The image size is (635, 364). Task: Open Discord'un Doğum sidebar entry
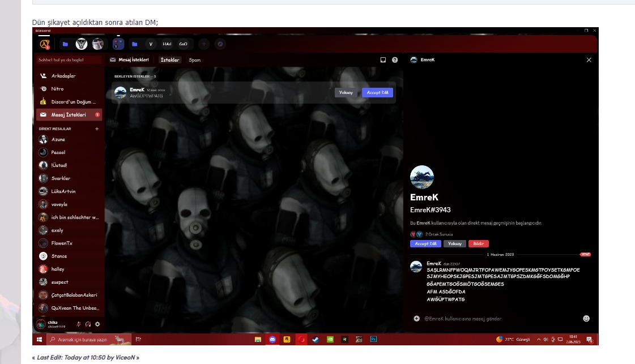(x=69, y=102)
